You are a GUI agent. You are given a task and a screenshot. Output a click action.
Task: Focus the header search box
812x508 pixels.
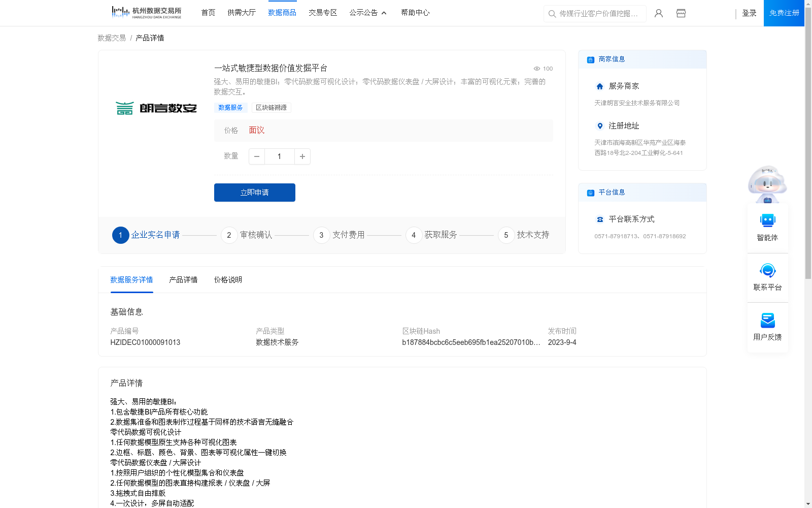click(x=595, y=14)
